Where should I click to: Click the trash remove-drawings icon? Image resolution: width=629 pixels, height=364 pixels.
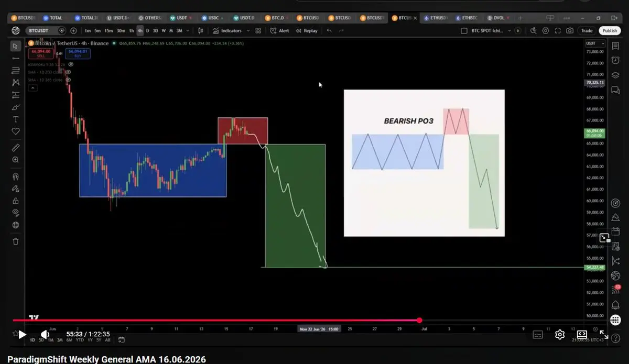(x=15, y=241)
